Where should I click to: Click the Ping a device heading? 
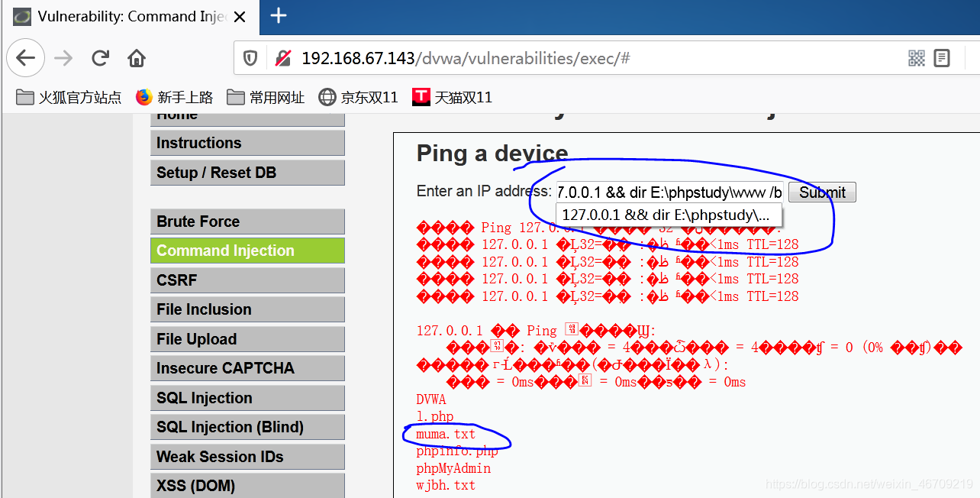[x=492, y=154]
